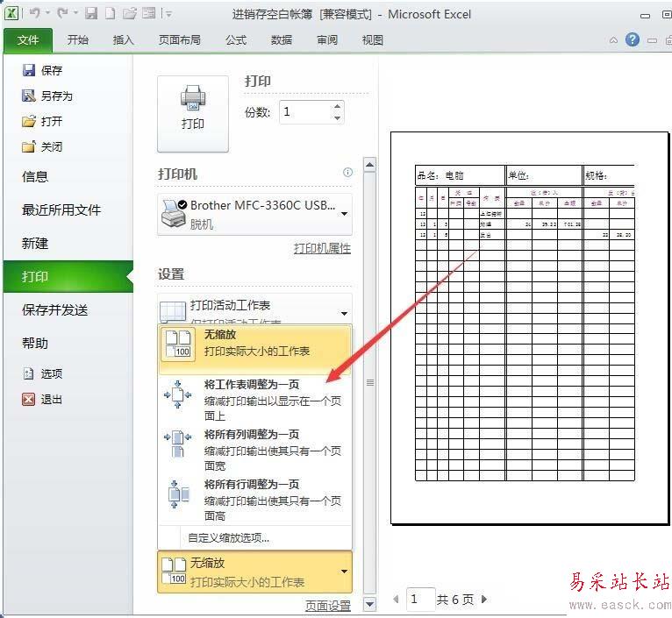Open the 打印机属性 link
Viewport: 672px width, 618px height.
pos(322,248)
